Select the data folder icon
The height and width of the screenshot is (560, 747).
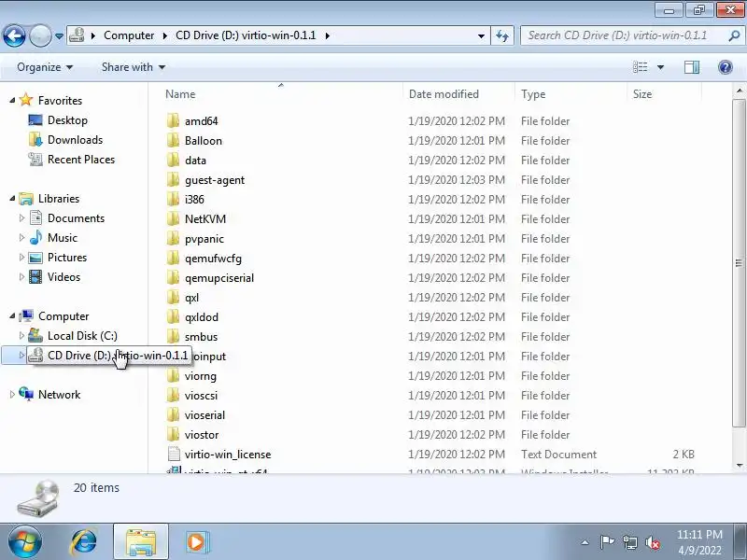click(174, 160)
